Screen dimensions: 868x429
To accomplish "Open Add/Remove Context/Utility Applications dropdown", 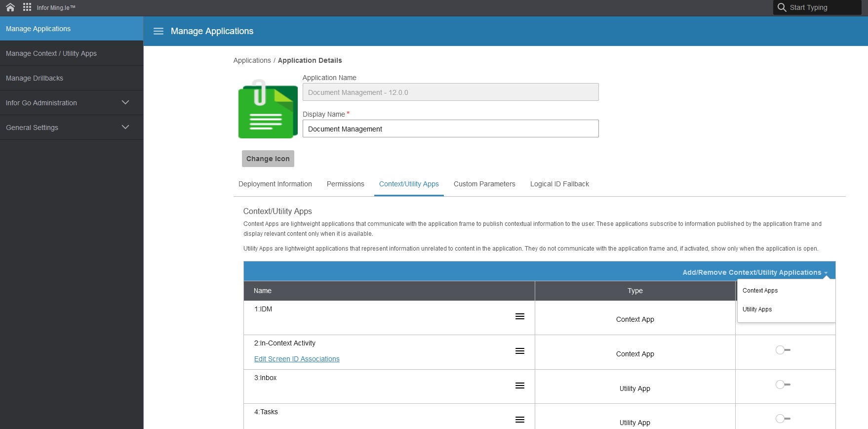I will tap(754, 272).
